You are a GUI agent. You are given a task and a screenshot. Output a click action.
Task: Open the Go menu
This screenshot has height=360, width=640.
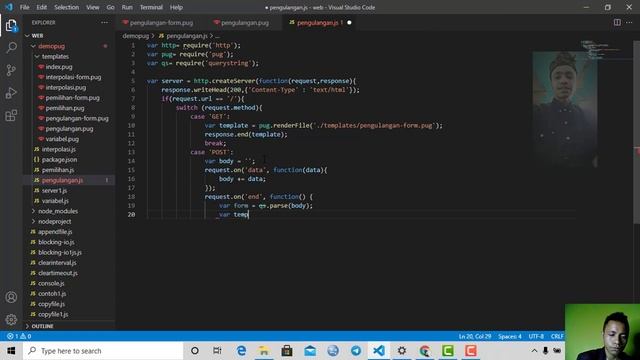pyautogui.click(x=110, y=7)
